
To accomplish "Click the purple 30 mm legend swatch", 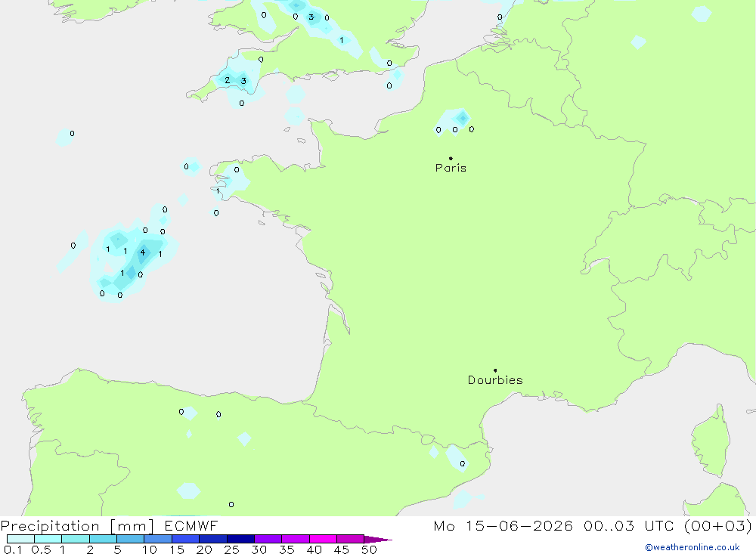I will [268, 539].
